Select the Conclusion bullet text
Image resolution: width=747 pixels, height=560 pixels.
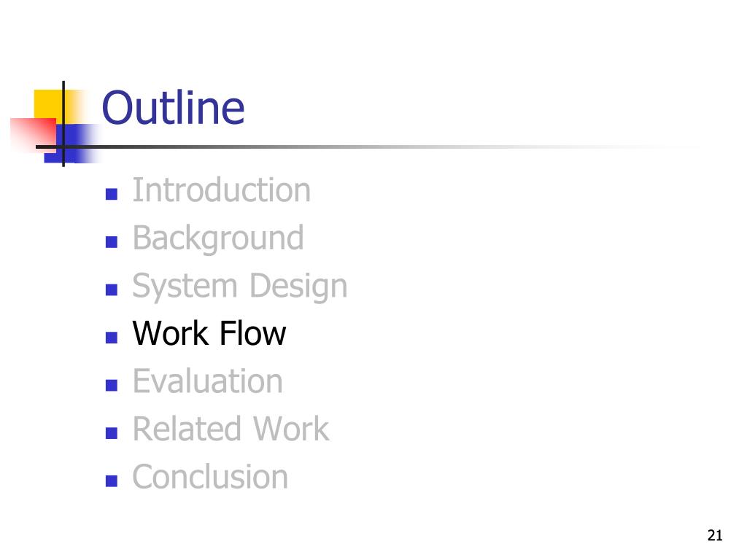210,477
